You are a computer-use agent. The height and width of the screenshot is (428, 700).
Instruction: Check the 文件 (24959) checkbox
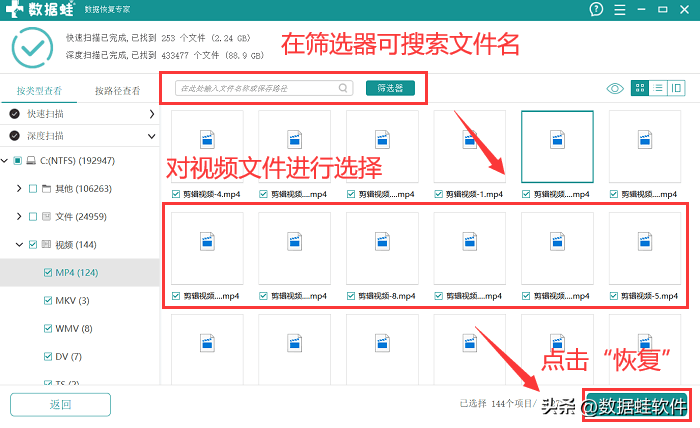pyautogui.click(x=33, y=216)
